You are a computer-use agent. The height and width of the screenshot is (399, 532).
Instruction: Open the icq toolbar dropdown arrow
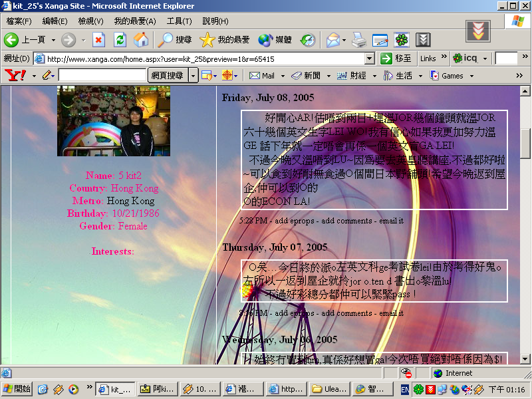pyautogui.click(x=485, y=59)
